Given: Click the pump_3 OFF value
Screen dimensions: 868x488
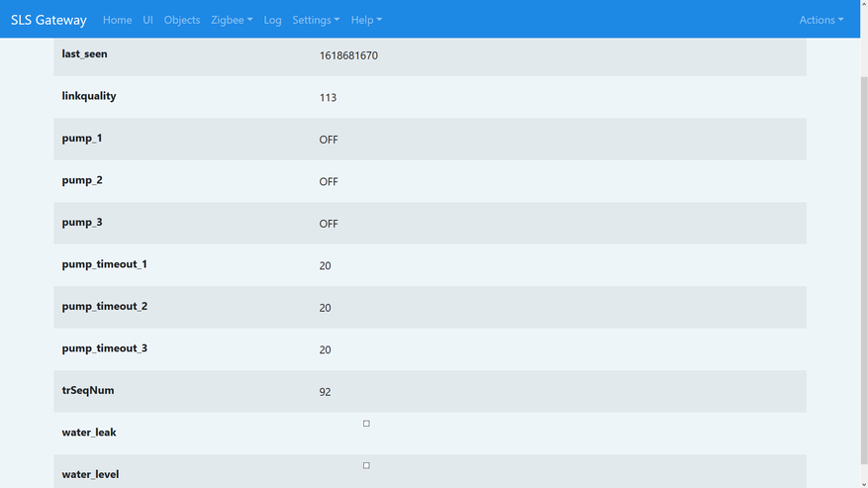Looking at the screenshot, I should [329, 224].
